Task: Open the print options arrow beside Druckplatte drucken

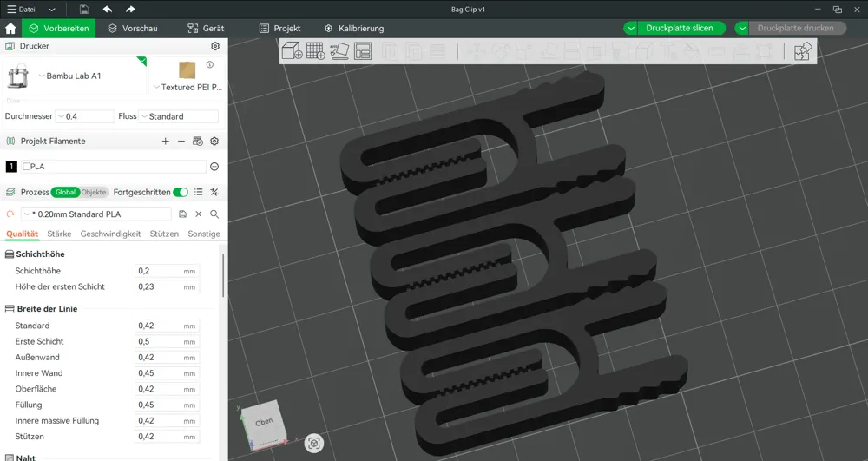Action: click(742, 29)
